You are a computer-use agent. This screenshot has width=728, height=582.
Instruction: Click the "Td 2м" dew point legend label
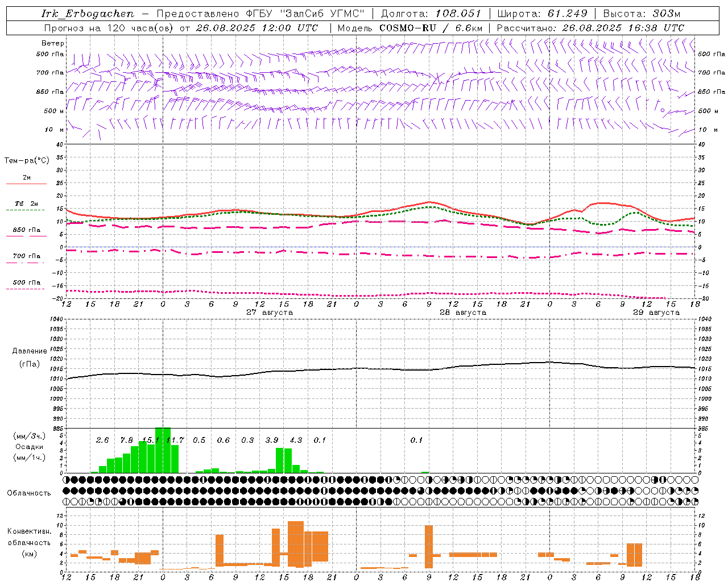27,203
